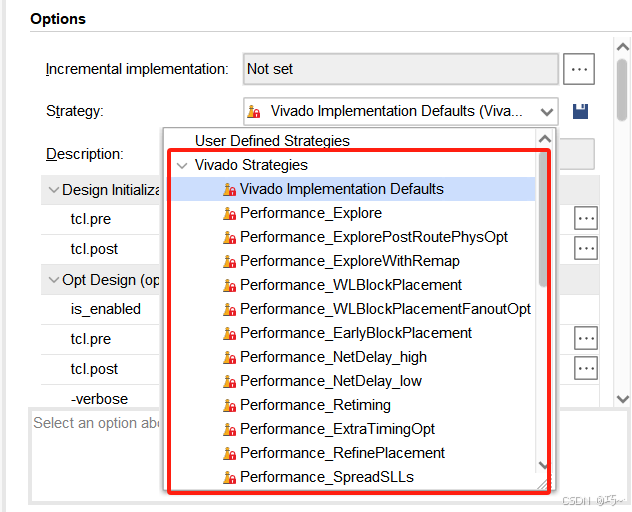Viewport: 632px width, 512px height.
Task: Select tcl.post under Opt Design
Action: 94,369
